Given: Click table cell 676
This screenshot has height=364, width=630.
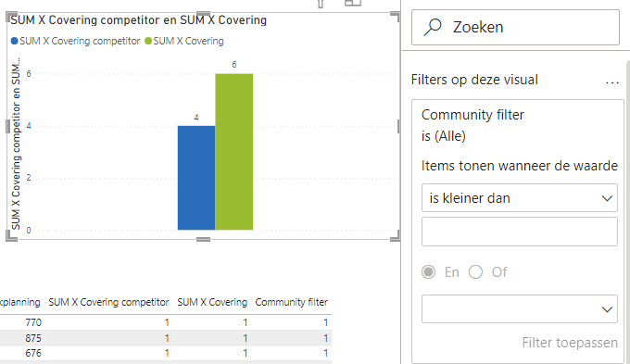Looking at the screenshot, I should pyautogui.click(x=33, y=353).
